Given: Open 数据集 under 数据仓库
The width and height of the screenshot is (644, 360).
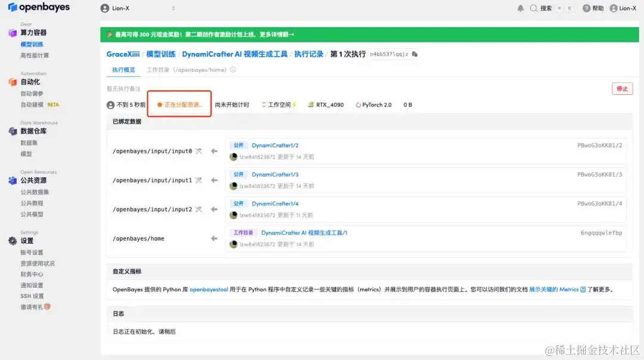Looking at the screenshot, I should [29, 143].
